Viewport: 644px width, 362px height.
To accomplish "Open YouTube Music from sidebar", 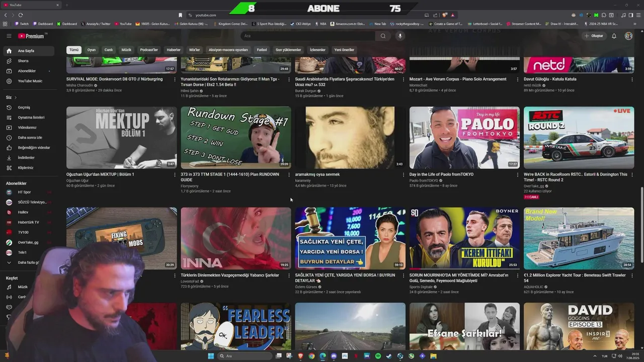I will click(x=28, y=81).
